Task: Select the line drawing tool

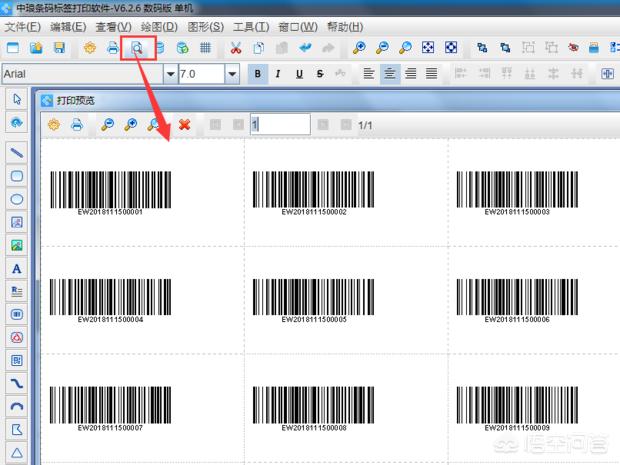Action: 17,153
